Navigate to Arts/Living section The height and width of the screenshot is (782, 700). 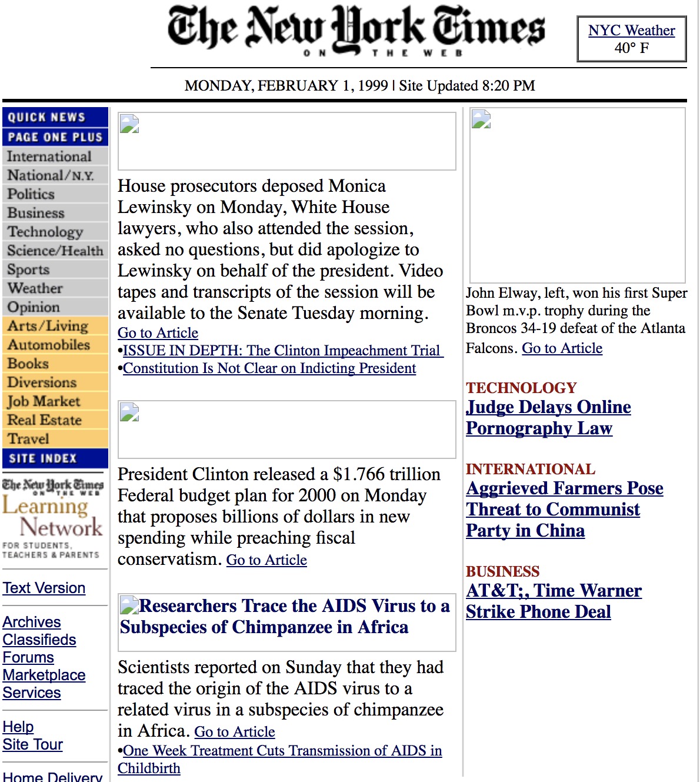tap(48, 326)
